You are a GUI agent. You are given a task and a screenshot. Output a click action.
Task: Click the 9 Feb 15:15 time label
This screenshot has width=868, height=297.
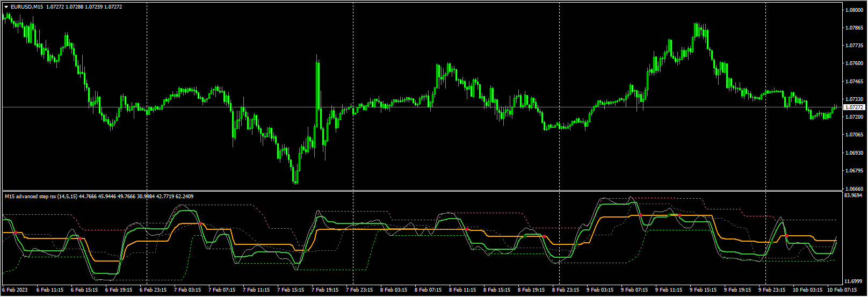coord(703,290)
